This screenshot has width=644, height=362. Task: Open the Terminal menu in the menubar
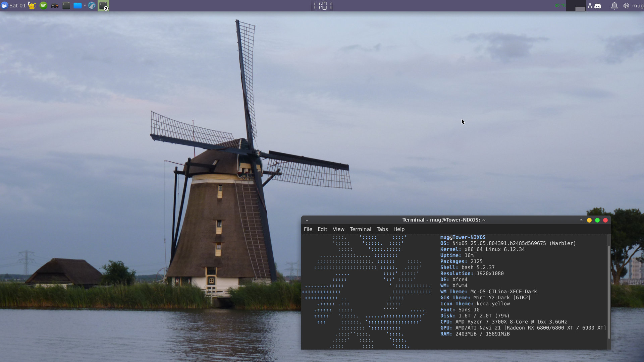[360, 229]
